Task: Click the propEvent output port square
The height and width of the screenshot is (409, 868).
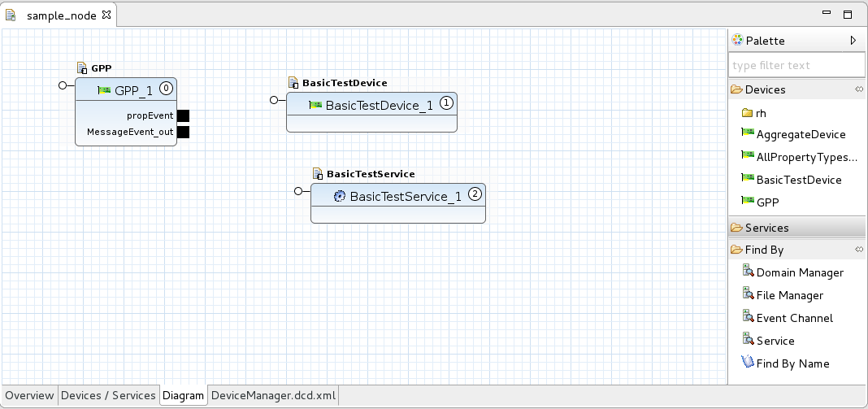Action: pyautogui.click(x=183, y=115)
